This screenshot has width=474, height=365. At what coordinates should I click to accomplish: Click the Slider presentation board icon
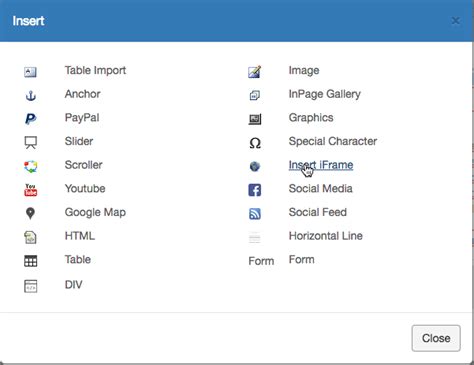[31, 143]
